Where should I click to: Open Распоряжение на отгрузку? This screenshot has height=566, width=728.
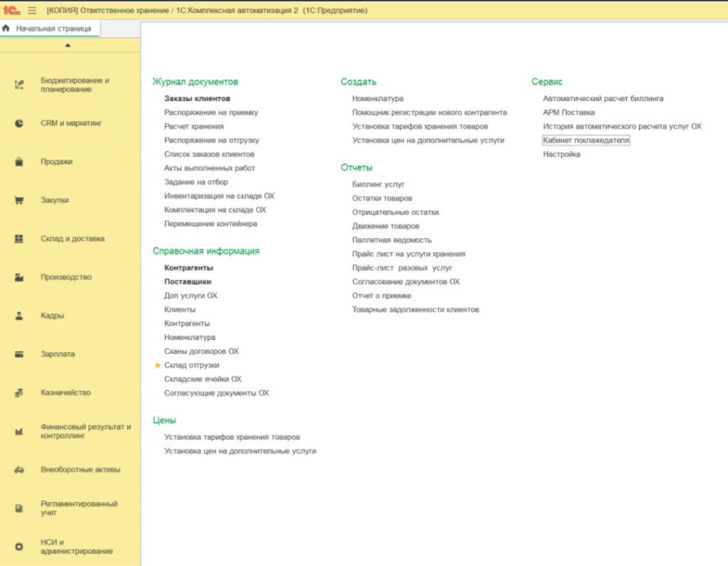click(212, 141)
